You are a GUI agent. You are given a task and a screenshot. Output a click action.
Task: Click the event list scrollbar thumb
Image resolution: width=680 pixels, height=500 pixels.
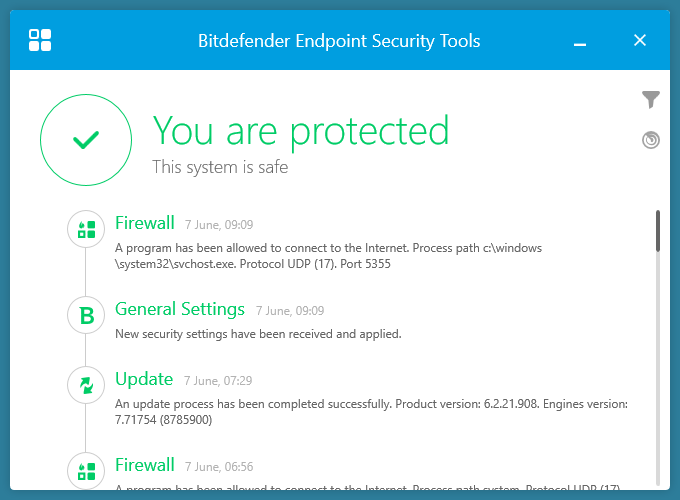pos(657,231)
